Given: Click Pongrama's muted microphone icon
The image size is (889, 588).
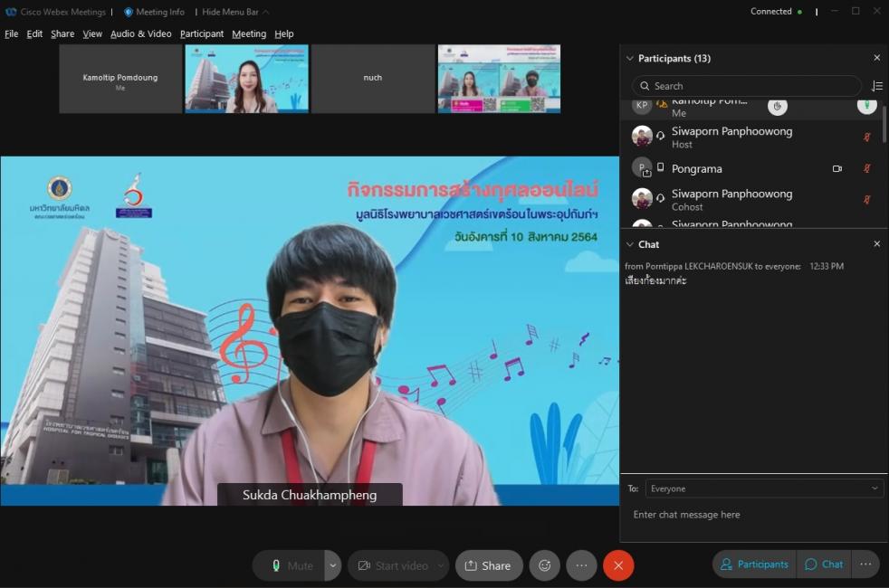Looking at the screenshot, I should 867,168.
